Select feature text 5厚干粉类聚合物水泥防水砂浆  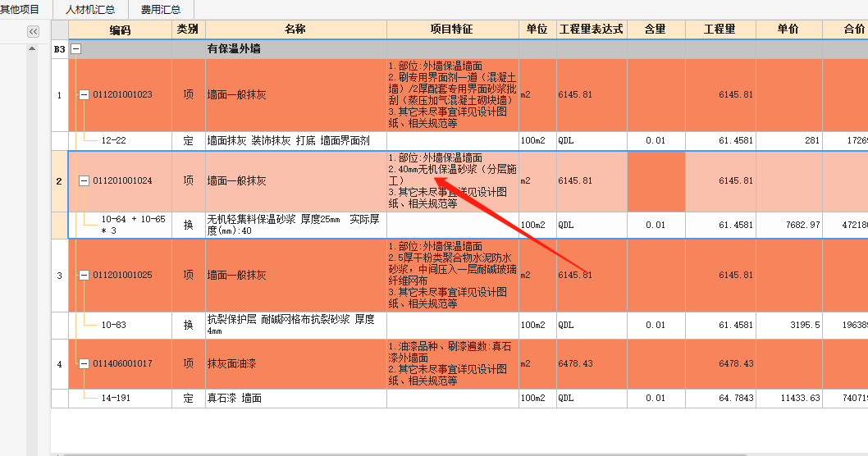453,263
